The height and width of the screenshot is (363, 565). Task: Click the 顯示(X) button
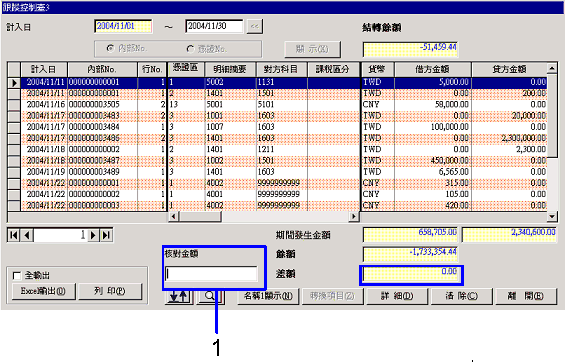312,49
